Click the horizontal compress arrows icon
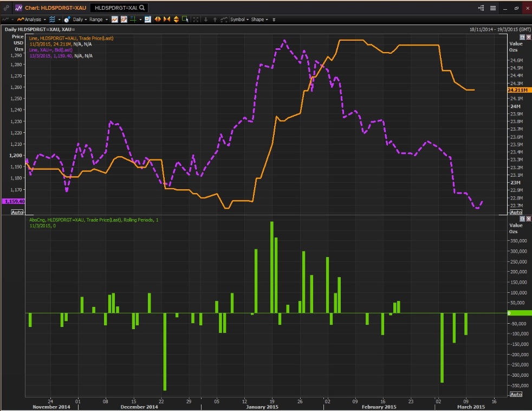The height and width of the screenshot is (411, 532). coord(167,20)
